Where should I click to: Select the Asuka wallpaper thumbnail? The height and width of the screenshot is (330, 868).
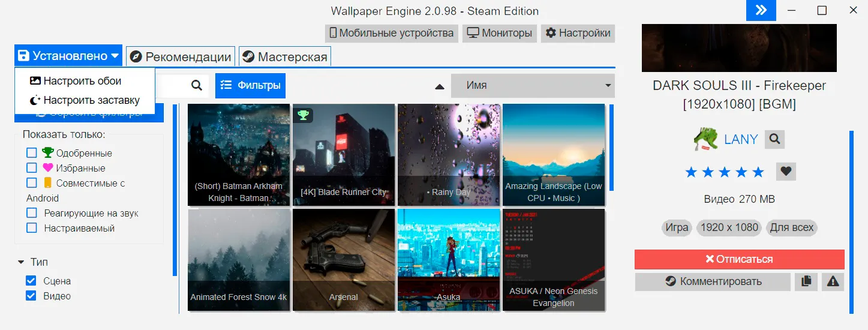pyautogui.click(x=449, y=260)
